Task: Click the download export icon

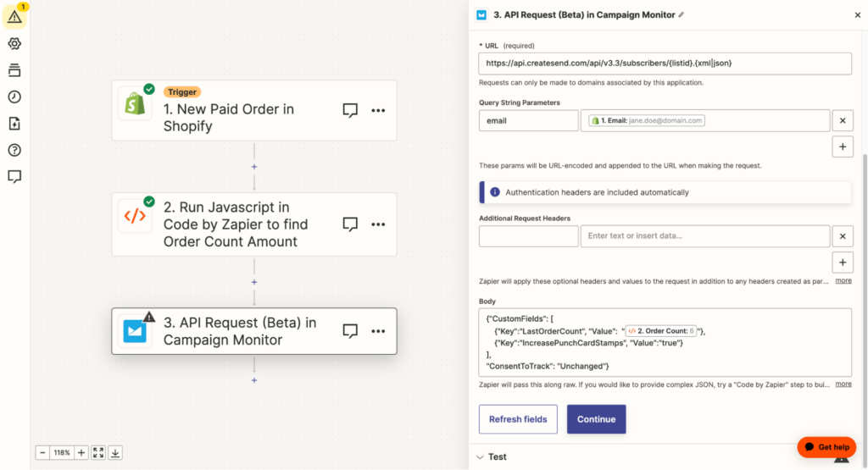Action: pos(115,453)
